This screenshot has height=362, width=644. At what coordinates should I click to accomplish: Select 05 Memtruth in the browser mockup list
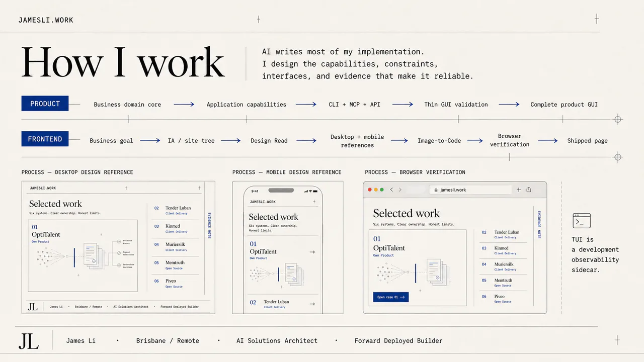pyautogui.click(x=503, y=283)
